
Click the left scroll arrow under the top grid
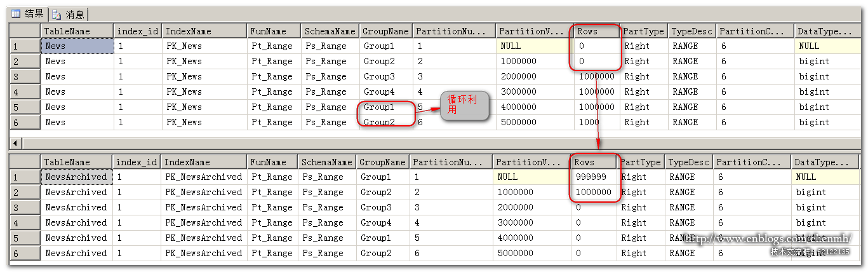[x=15, y=142]
